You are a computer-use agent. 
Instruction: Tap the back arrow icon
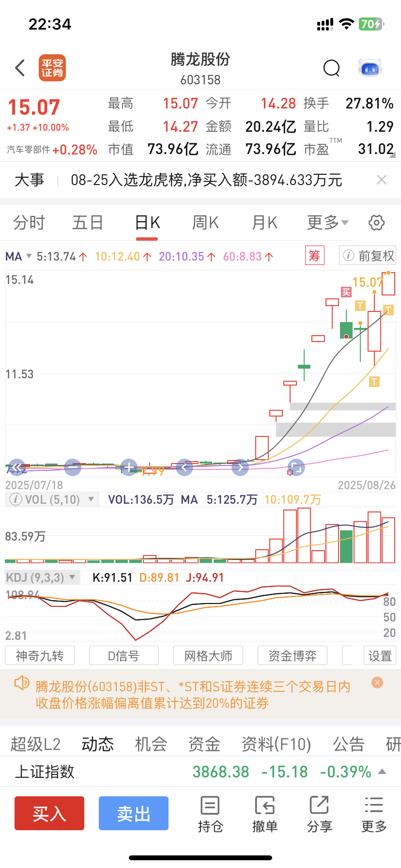coord(20,68)
